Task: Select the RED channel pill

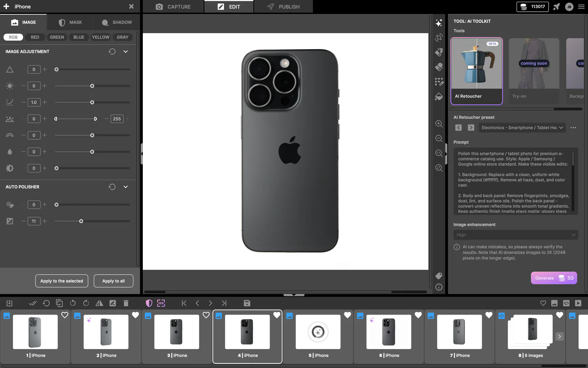Action: coord(35,37)
